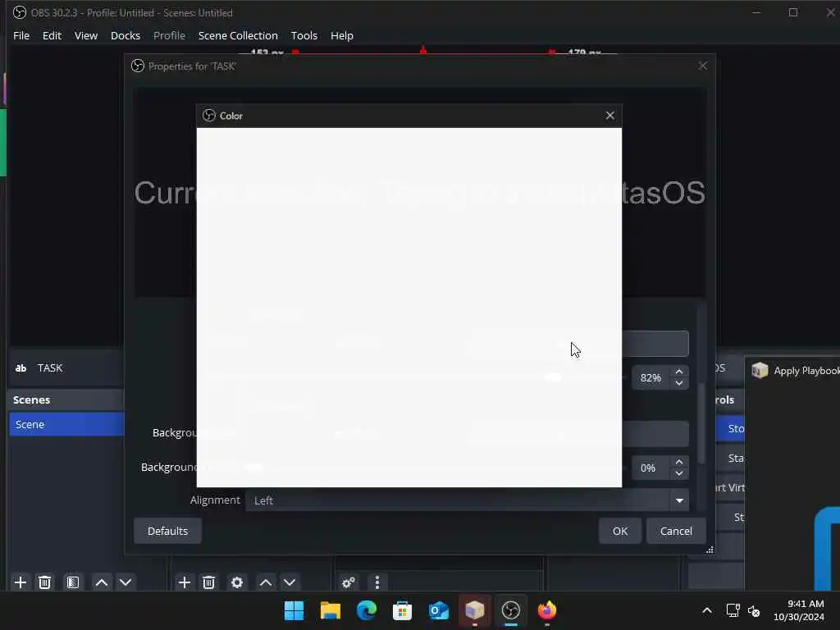Close the Color dialog

point(609,116)
